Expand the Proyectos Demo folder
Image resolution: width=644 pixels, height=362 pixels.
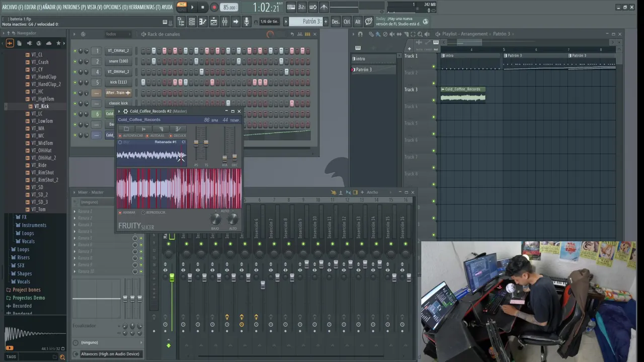pyautogui.click(x=29, y=298)
